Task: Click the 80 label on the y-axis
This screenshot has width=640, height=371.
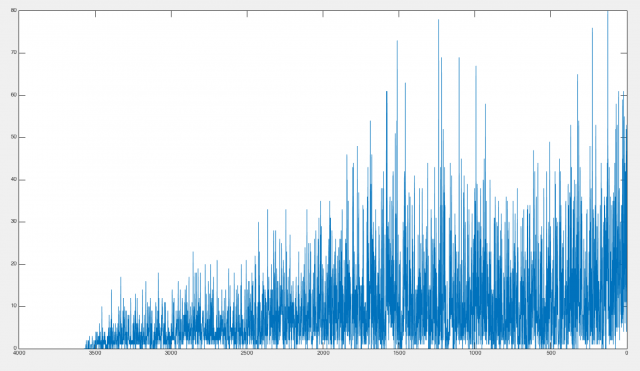Action: [x=14, y=11]
